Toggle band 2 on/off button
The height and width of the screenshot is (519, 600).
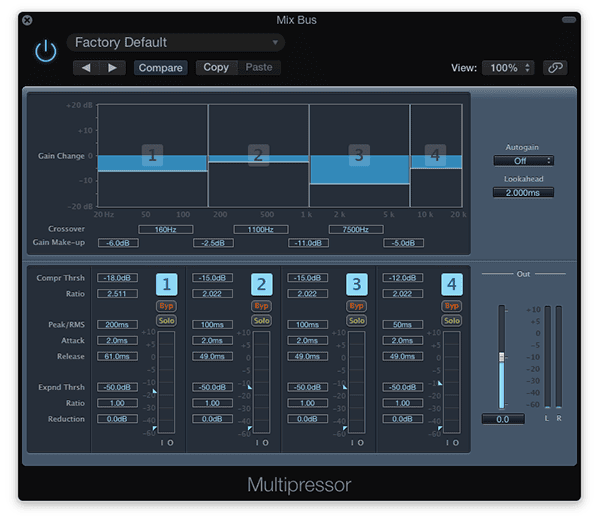pyautogui.click(x=262, y=284)
